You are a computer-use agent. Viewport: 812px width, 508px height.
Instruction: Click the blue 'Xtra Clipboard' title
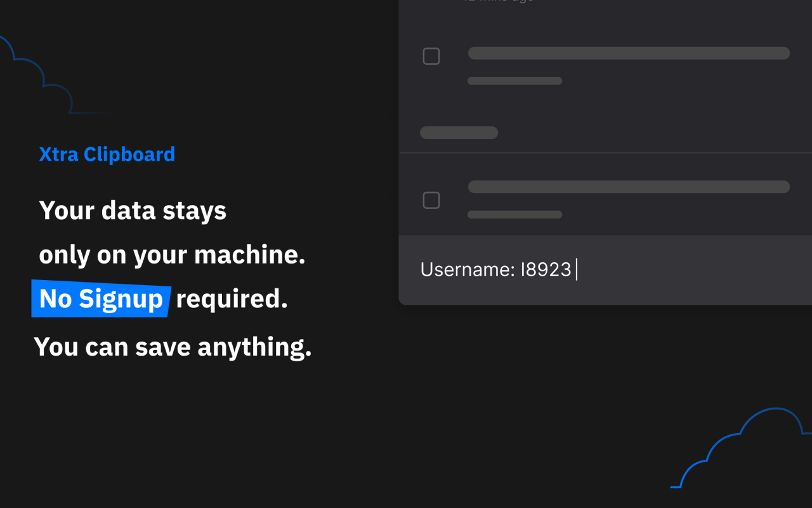point(107,154)
